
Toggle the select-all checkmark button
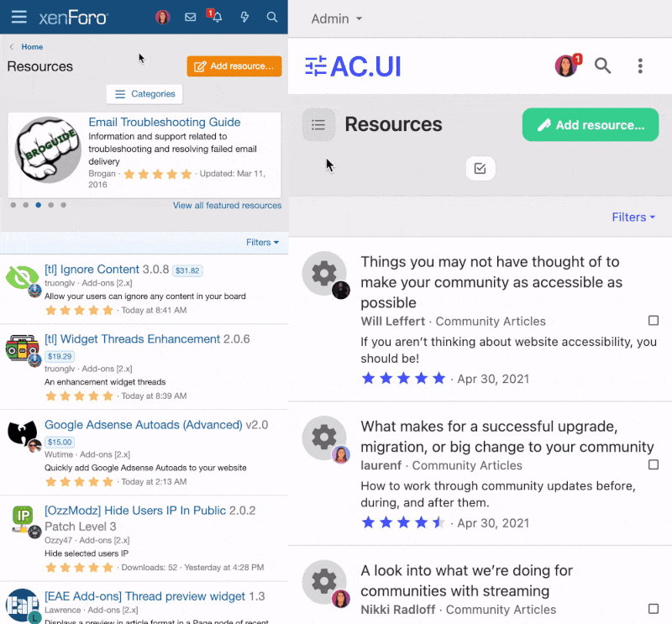click(480, 169)
